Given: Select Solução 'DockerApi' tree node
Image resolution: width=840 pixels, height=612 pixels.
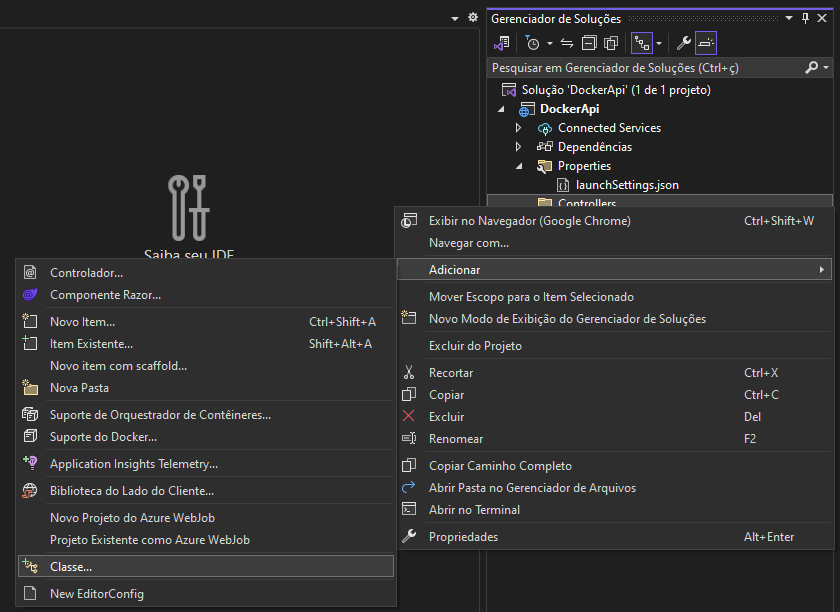Looking at the screenshot, I should 616,90.
